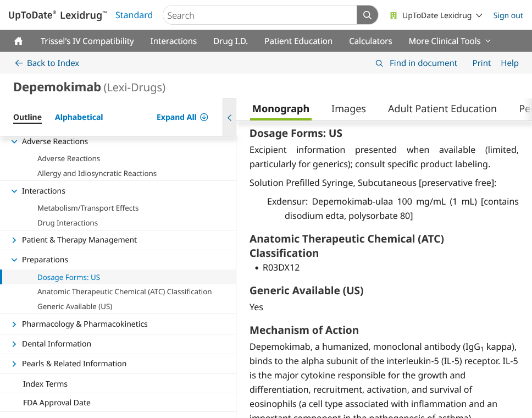Click the Expand All circular arrow icon
This screenshot has height=418, width=532.
[x=203, y=117]
